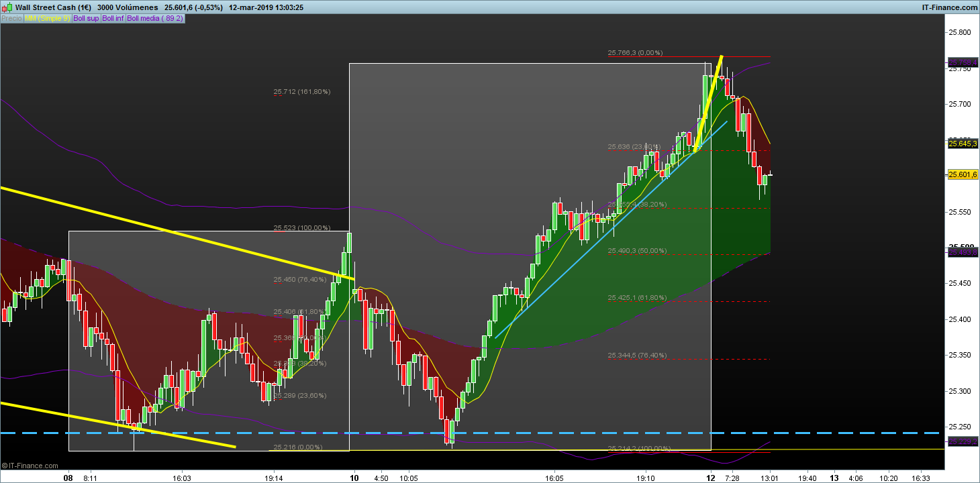This screenshot has height=483, width=980.
Task: Select the 25.786,3 (0,00%) Fibonacci label
Action: (635, 52)
